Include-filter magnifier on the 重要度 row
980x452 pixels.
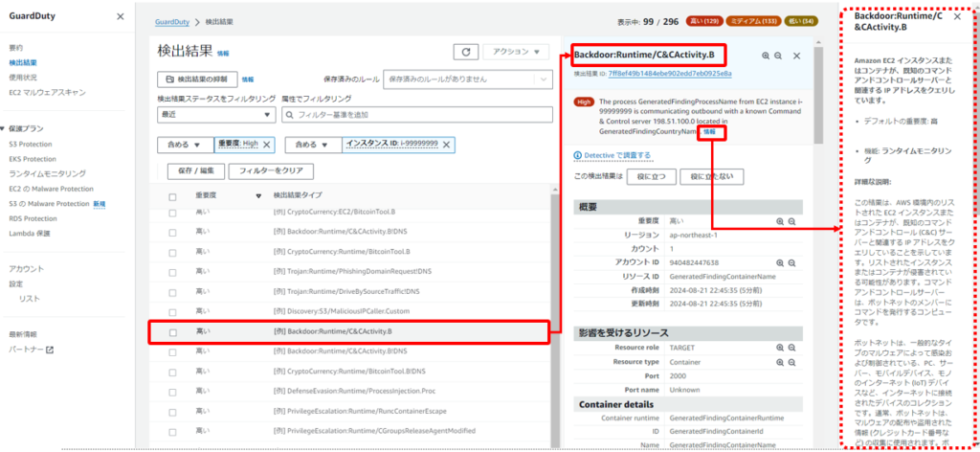coord(780,221)
